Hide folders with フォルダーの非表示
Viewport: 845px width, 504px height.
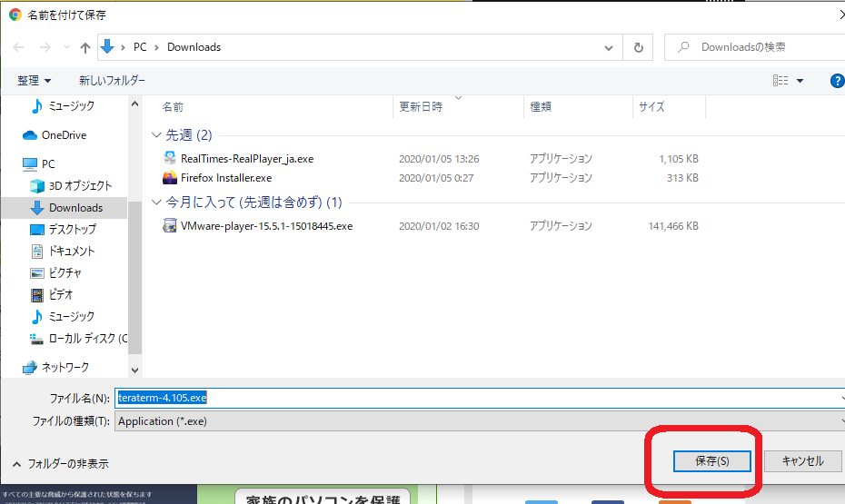point(60,463)
